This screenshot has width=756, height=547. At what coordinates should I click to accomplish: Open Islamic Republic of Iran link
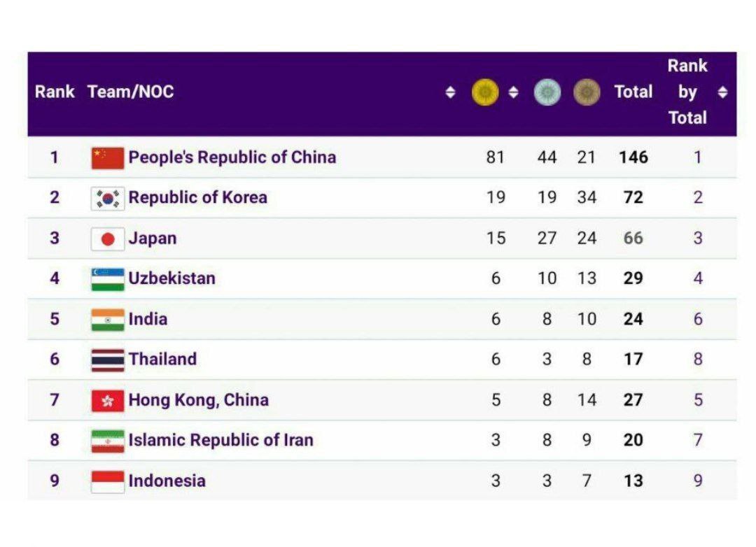point(220,440)
